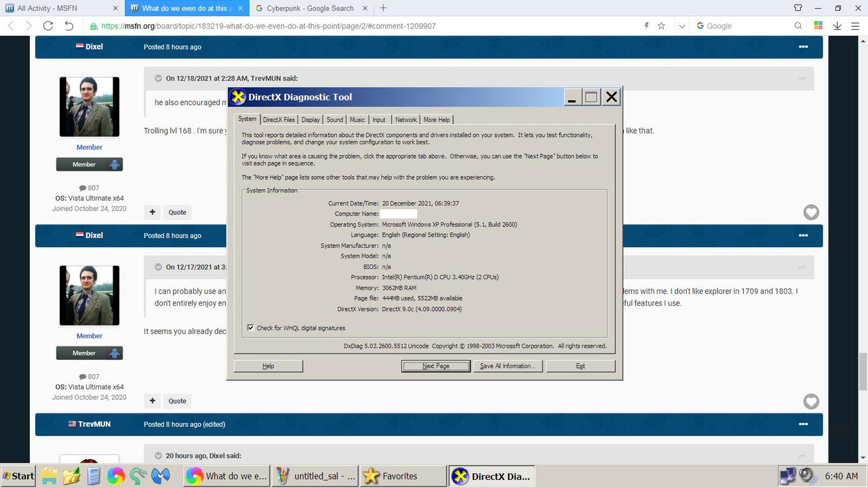Click the Google search input field
The width and height of the screenshot is (868, 488).
(x=746, y=26)
